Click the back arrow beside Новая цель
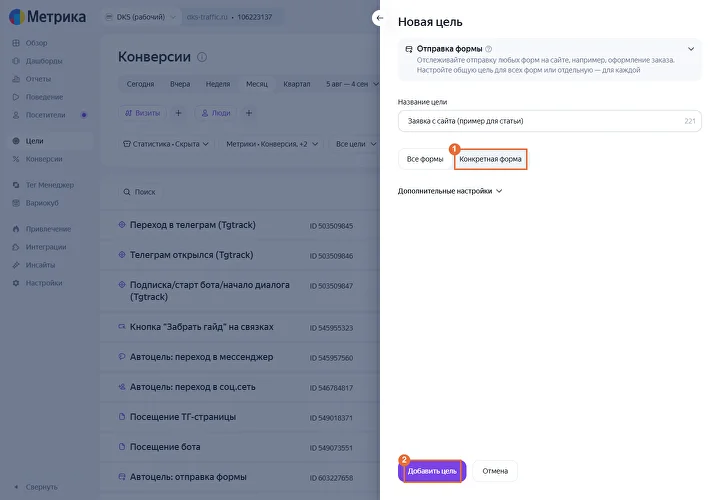720x500 pixels. click(x=379, y=18)
